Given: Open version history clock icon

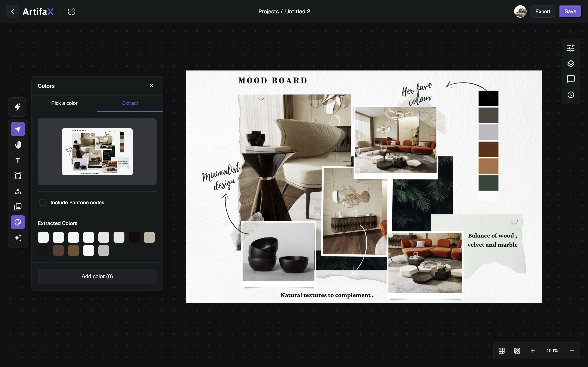Looking at the screenshot, I should click(x=571, y=95).
